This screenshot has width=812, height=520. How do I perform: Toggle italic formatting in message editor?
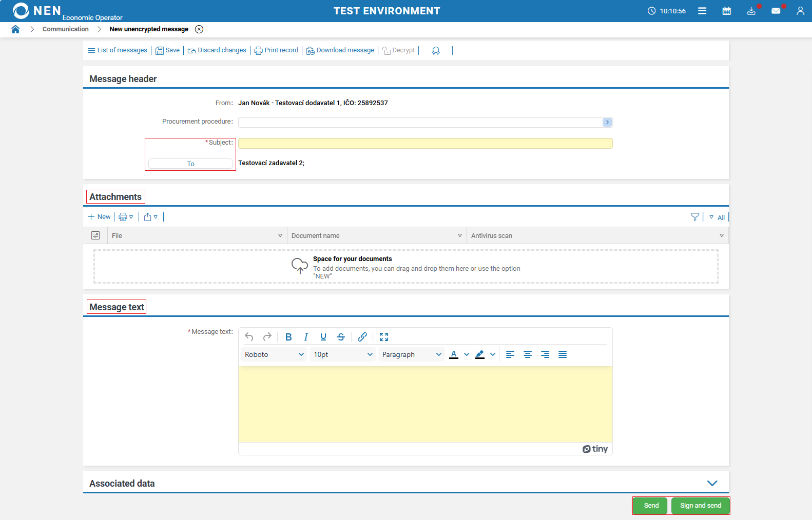pyautogui.click(x=306, y=337)
